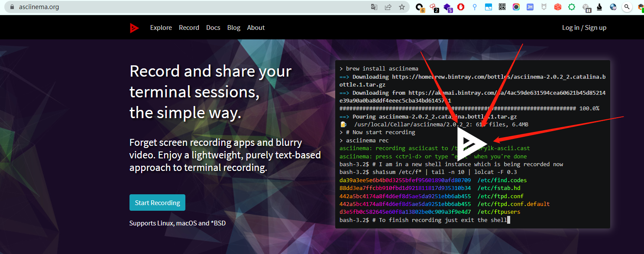Click the '# Now start recording' terminal comment

(377, 132)
